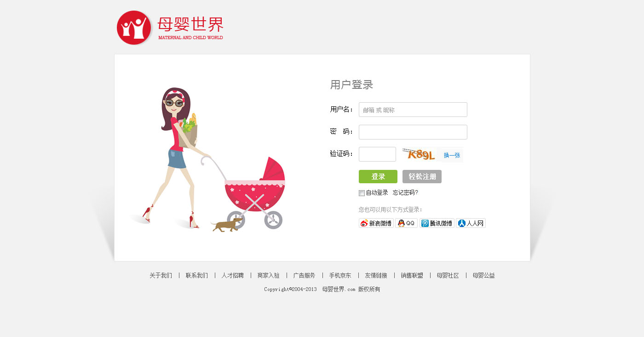Focus the 验证码 input field
The width and height of the screenshot is (644, 337).
click(x=377, y=154)
